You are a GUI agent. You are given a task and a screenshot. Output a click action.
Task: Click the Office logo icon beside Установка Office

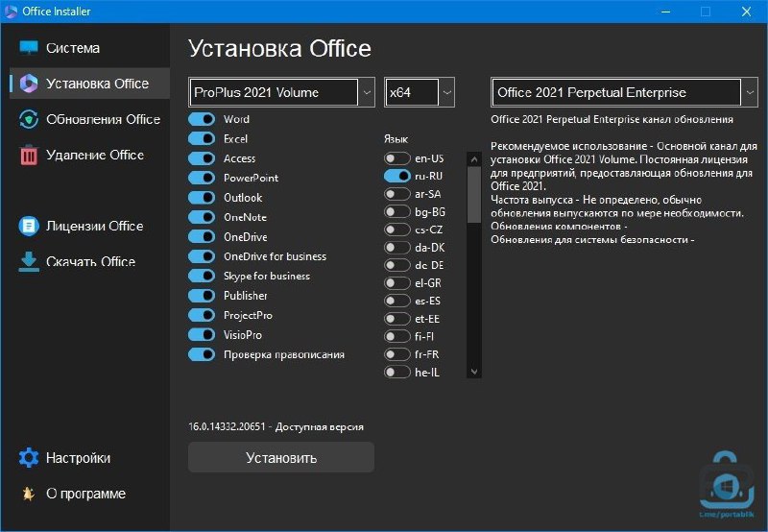(x=29, y=84)
